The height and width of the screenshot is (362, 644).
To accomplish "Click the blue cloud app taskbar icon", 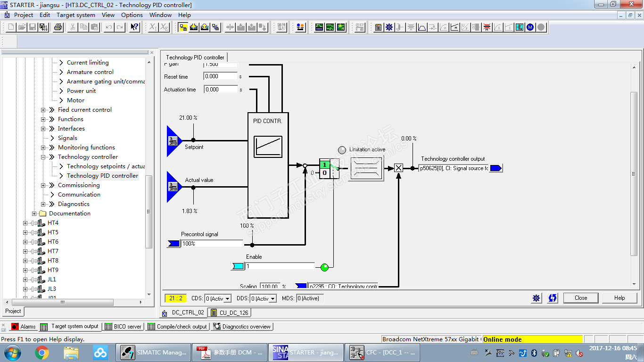I will 100,353.
